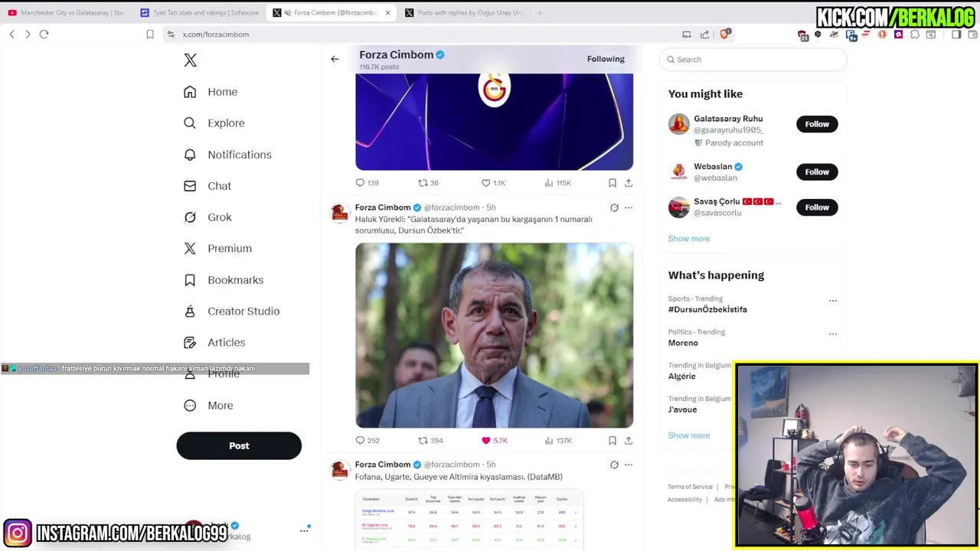Open Explore in the sidebar
980x551 pixels.
214,123
